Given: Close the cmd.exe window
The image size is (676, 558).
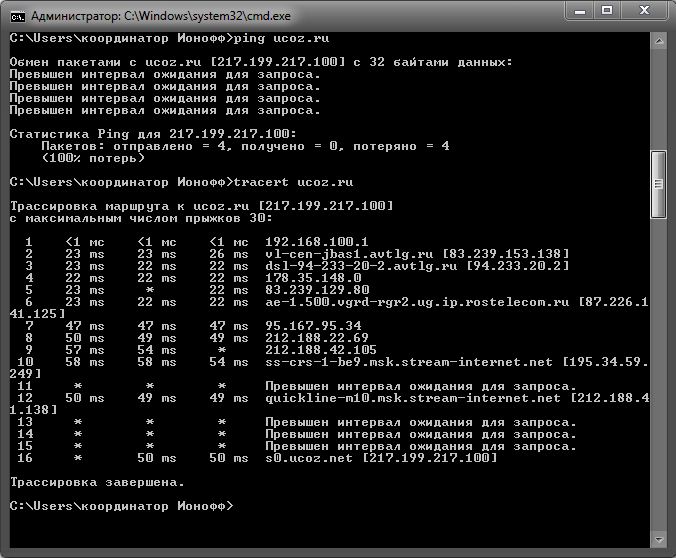Looking at the screenshot, I should [x=644, y=11].
